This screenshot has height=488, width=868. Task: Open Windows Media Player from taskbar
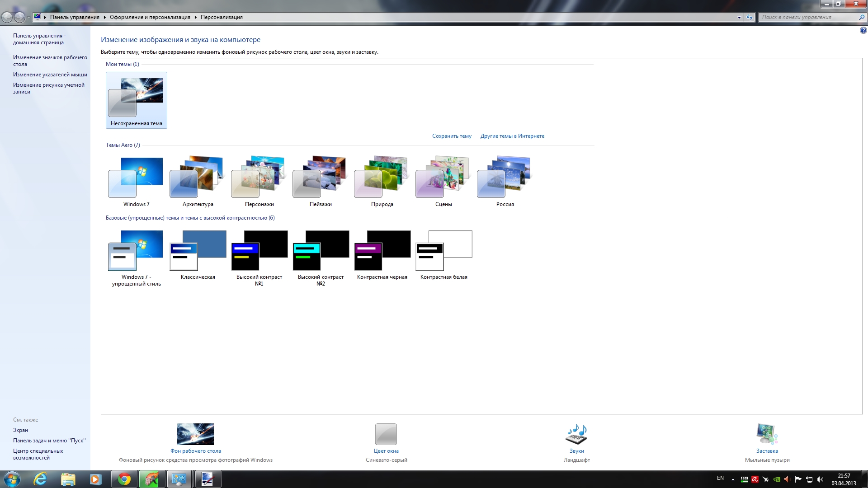[x=95, y=479]
